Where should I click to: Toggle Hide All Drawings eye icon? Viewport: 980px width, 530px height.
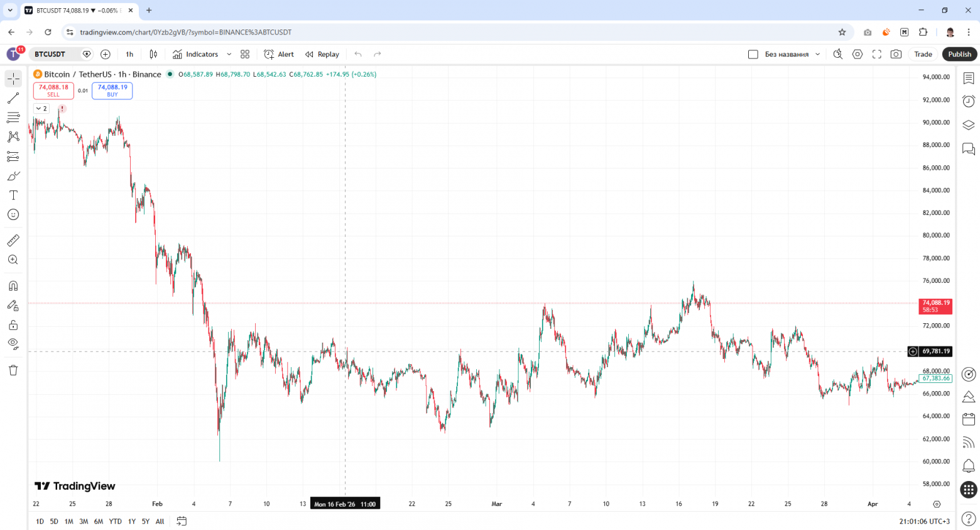point(13,344)
